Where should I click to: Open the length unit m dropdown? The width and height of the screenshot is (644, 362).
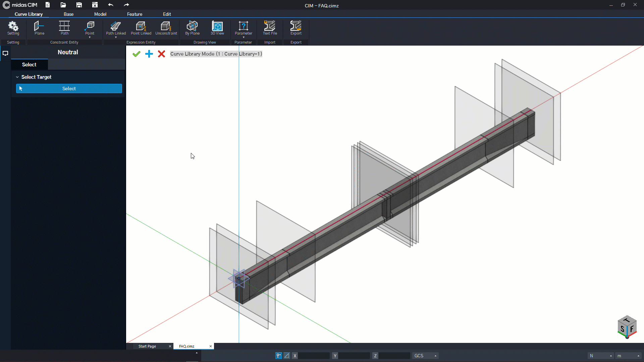(629, 356)
